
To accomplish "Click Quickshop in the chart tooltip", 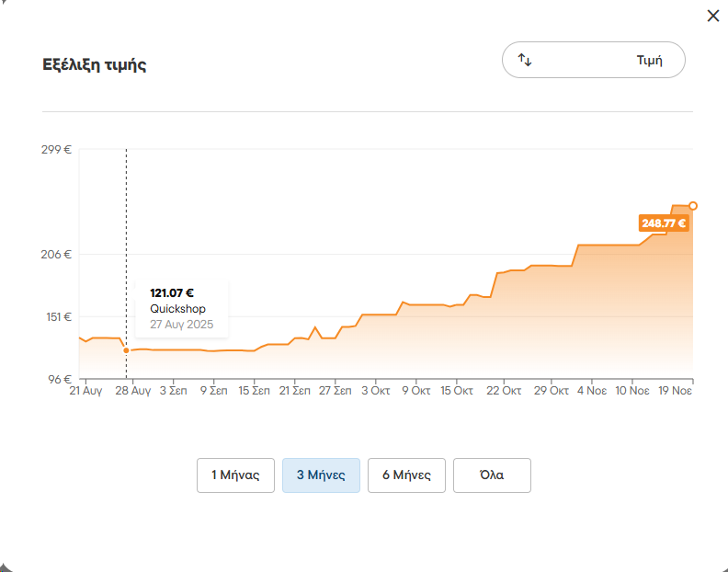I will tap(177, 309).
